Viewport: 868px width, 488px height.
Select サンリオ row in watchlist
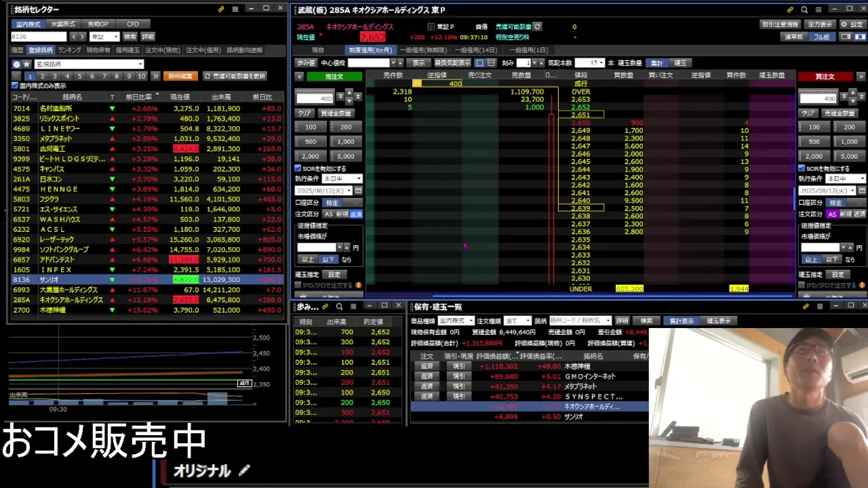(x=147, y=279)
